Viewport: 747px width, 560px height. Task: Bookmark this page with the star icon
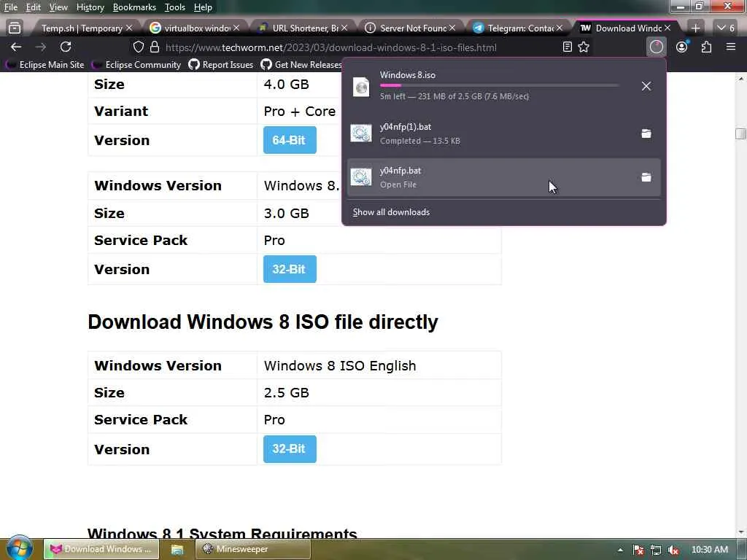(x=584, y=47)
